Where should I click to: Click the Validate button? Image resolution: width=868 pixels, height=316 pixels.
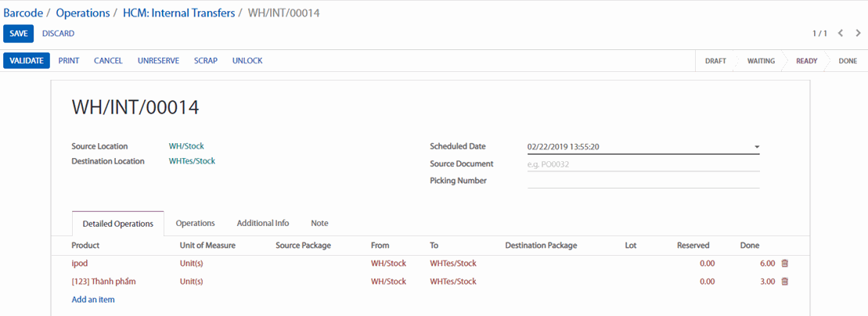(27, 60)
